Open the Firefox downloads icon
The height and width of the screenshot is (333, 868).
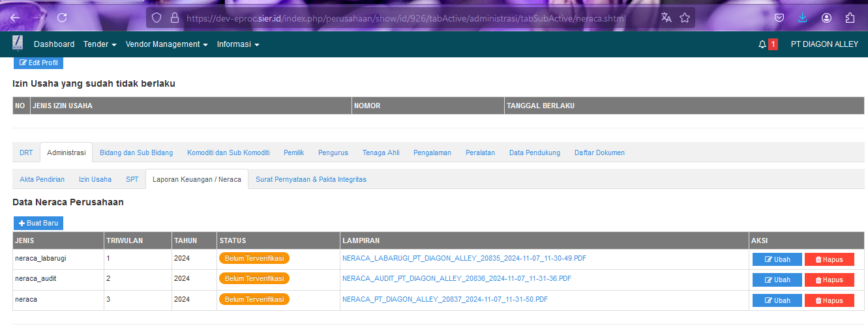[x=803, y=18]
